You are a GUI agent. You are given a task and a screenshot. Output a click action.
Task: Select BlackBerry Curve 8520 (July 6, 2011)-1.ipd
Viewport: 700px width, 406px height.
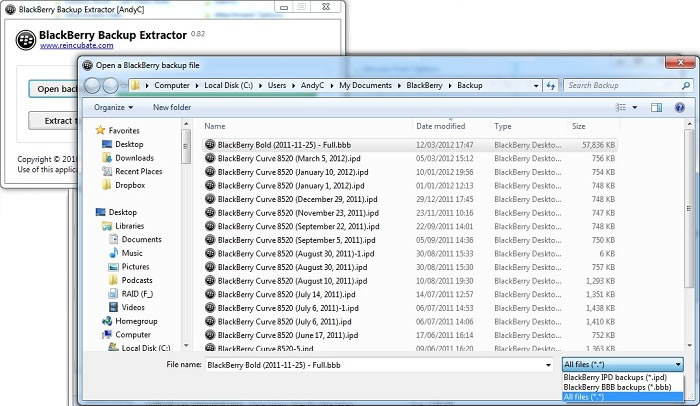tap(410, 308)
